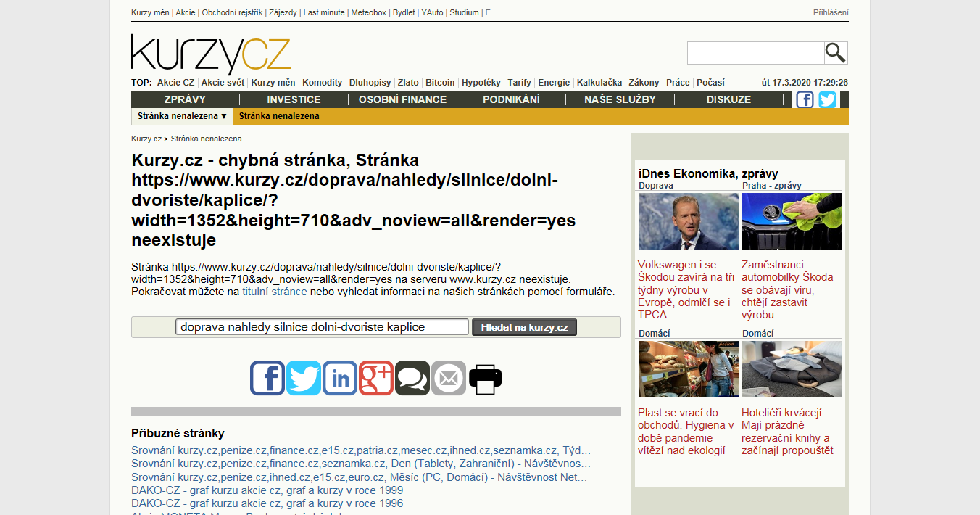Focus the search field with doprava nahledy text

pos(323,327)
